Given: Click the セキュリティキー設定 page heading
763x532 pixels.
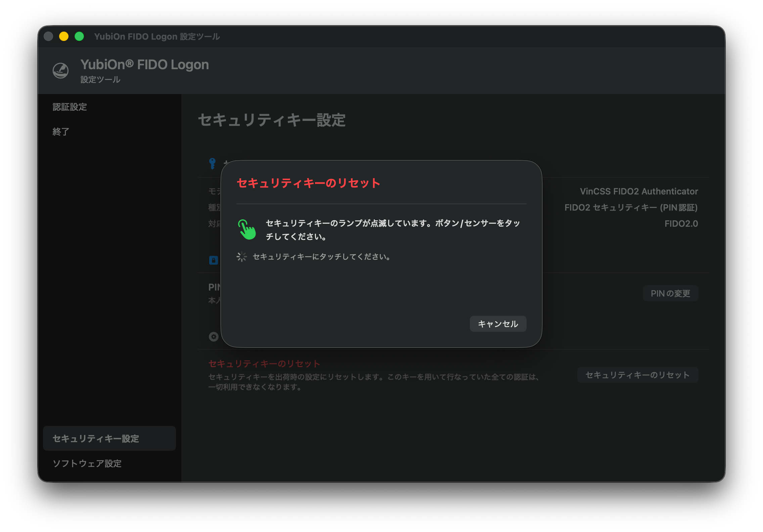Looking at the screenshot, I should click(x=272, y=120).
